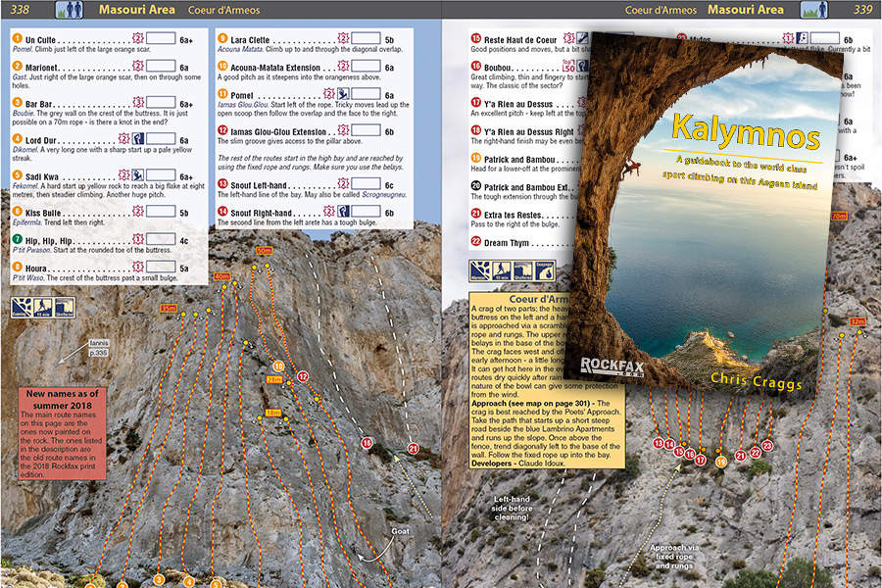Mark the Sadi Kwa tick box
The height and width of the screenshot is (588, 882).
click(x=161, y=175)
